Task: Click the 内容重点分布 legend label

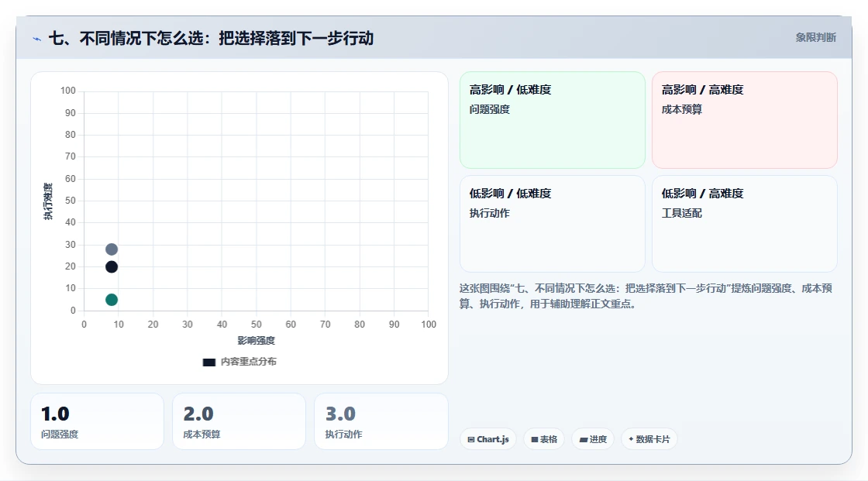Action: (248, 362)
